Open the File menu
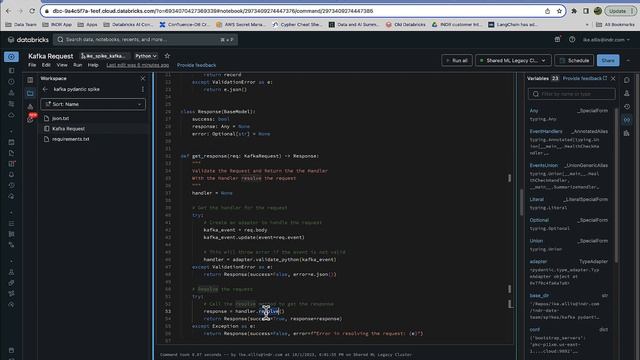 tap(32, 65)
